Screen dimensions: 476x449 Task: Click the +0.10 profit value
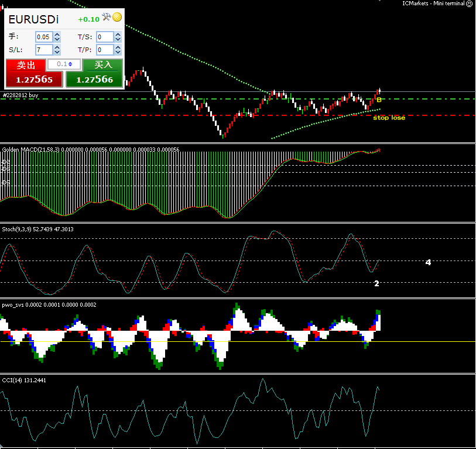point(88,19)
